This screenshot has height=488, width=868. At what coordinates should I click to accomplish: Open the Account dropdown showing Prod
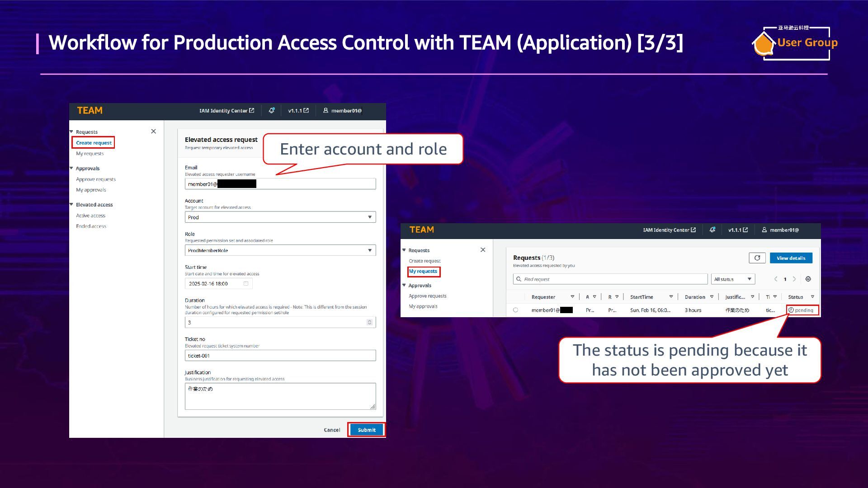coord(280,217)
